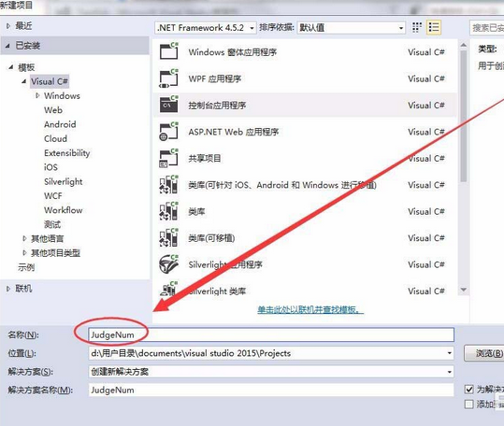The width and height of the screenshot is (504, 426).
Task: Expand the 联机 section
Action: tap(8, 289)
